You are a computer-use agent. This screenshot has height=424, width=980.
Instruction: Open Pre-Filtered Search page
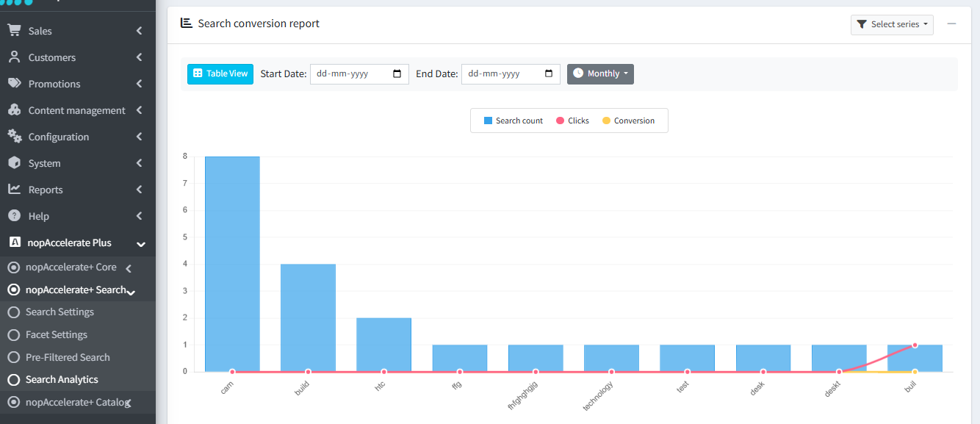(x=68, y=358)
